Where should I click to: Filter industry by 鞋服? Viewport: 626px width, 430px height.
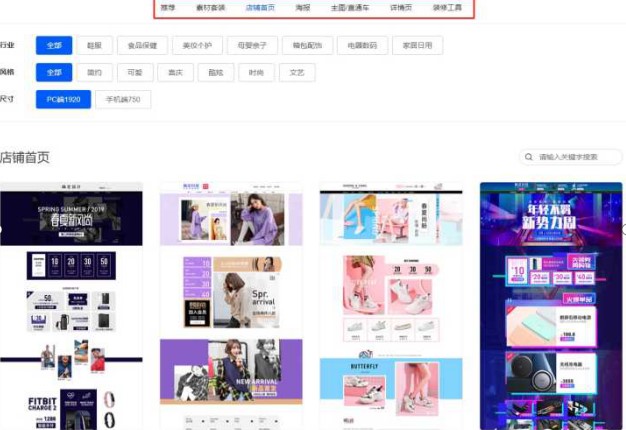pos(95,46)
